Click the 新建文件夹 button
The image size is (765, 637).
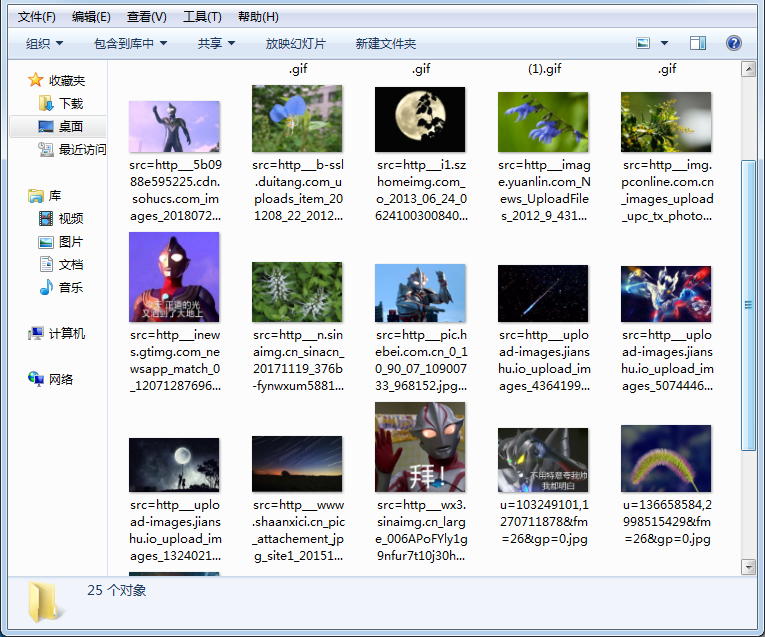[x=385, y=43]
